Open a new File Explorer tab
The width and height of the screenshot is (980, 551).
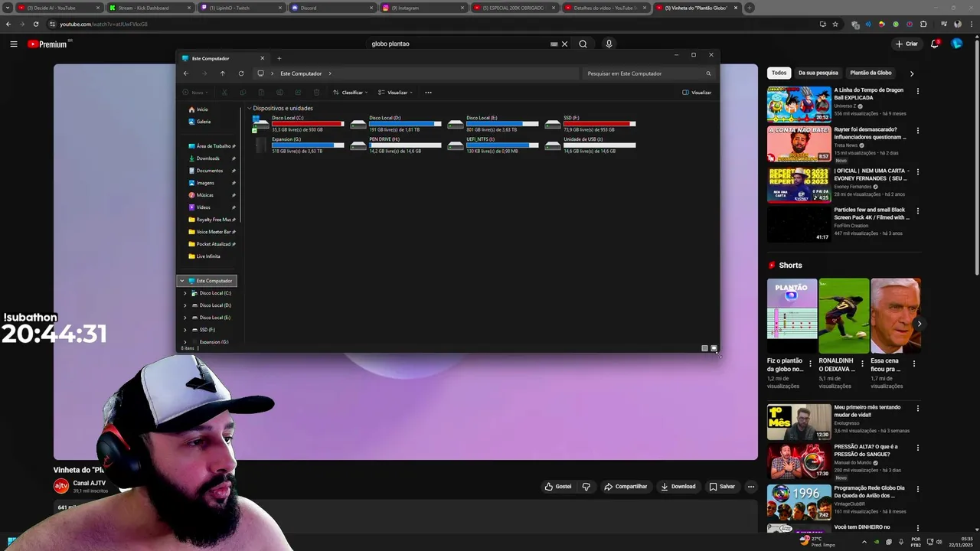click(279, 58)
